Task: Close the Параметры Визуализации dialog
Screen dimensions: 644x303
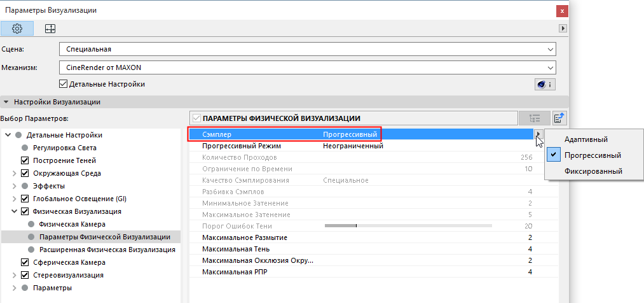Action: click(562, 11)
